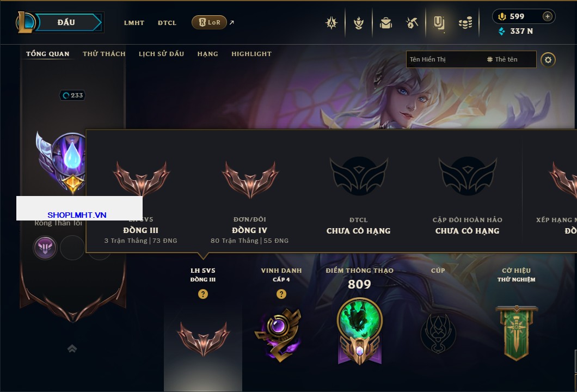Open the Profile icon in top bar
The image size is (577, 392).
[x=439, y=23]
